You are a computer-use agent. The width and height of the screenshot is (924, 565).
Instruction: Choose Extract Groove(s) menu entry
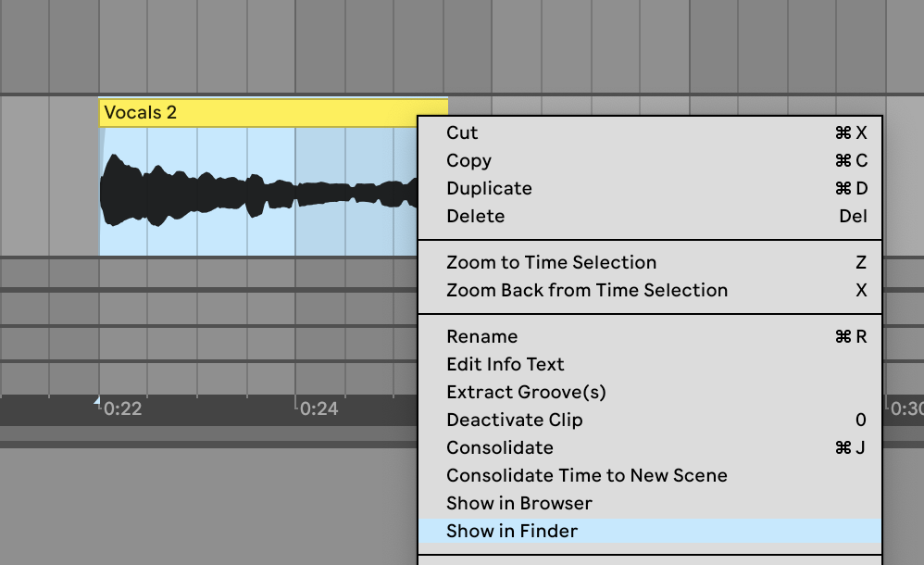click(526, 392)
